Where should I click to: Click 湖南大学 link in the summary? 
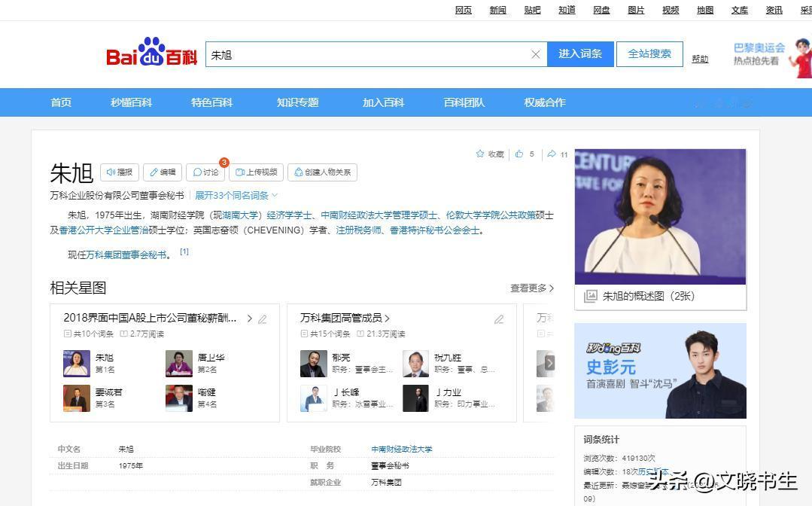(240, 215)
